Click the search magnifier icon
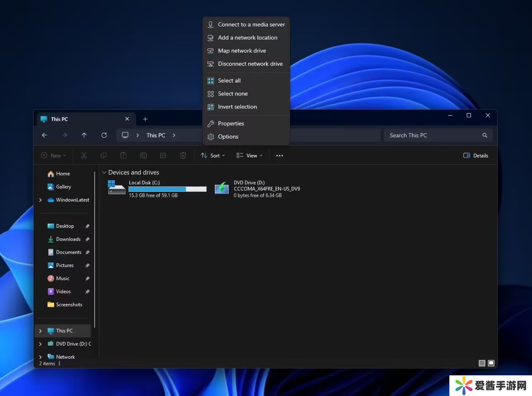The width and height of the screenshot is (532, 396). click(484, 135)
